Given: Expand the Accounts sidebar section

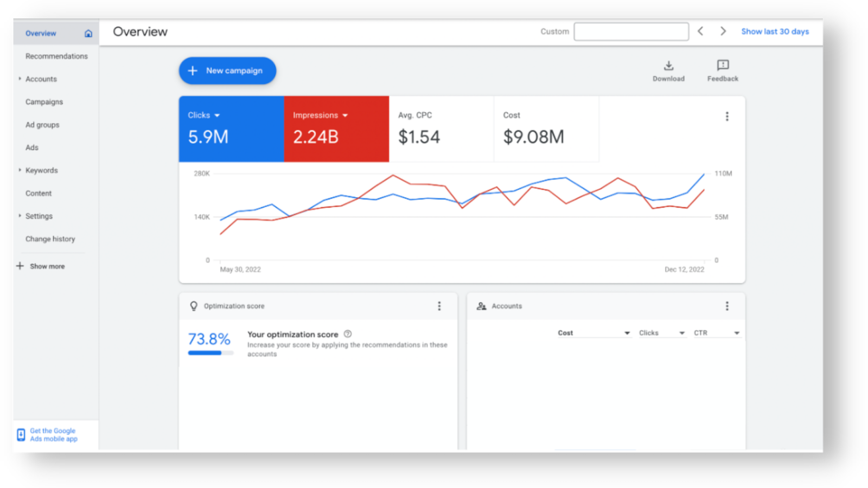Looking at the screenshot, I should click(x=20, y=79).
